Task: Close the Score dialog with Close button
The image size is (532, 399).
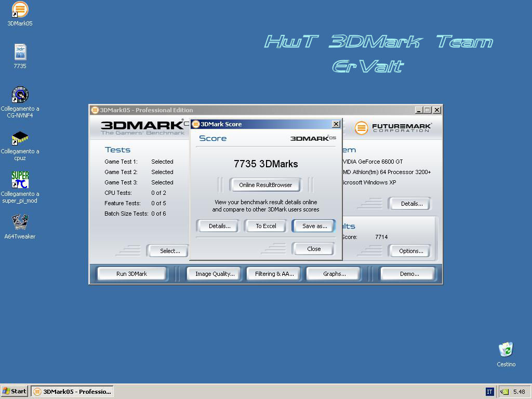Action: tap(314, 249)
